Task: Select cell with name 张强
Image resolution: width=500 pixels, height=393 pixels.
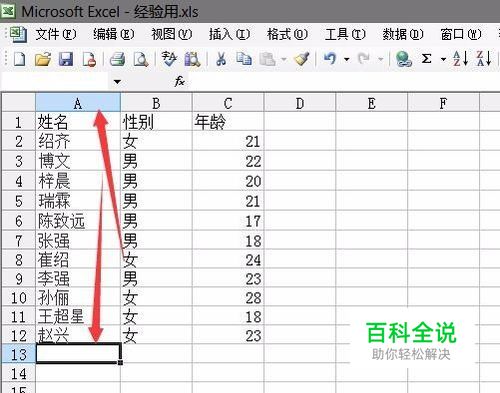Action: pyautogui.click(x=78, y=240)
